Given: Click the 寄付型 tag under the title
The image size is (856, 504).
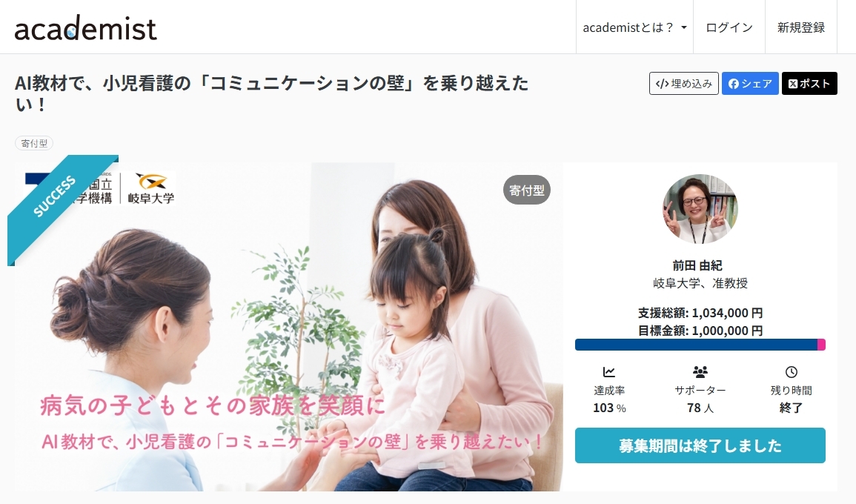Looking at the screenshot, I should (34, 144).
